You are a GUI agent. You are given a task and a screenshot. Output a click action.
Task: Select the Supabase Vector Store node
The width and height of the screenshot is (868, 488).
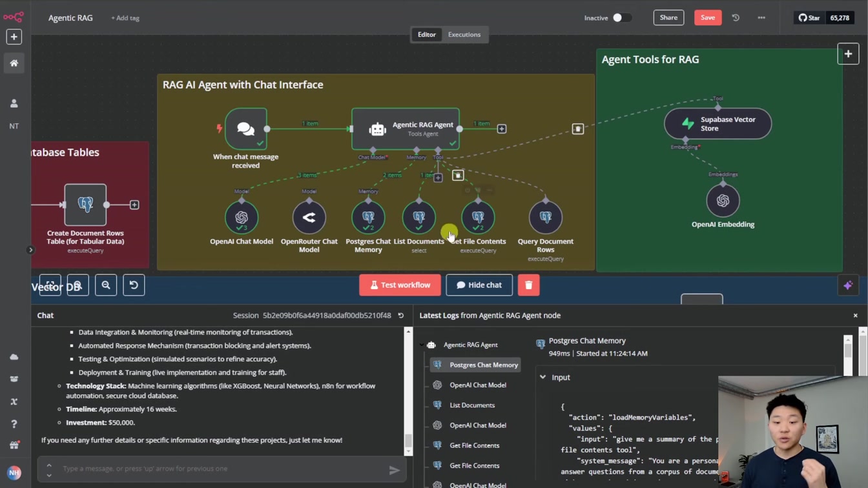(x=718, y=123)
